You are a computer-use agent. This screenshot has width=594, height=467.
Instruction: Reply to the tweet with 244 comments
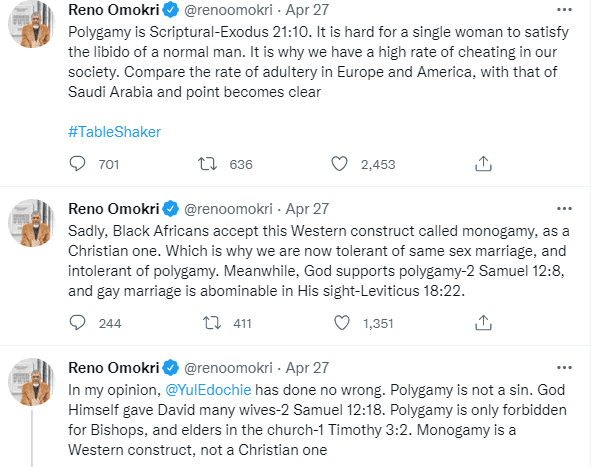click(x=78, y=323)
